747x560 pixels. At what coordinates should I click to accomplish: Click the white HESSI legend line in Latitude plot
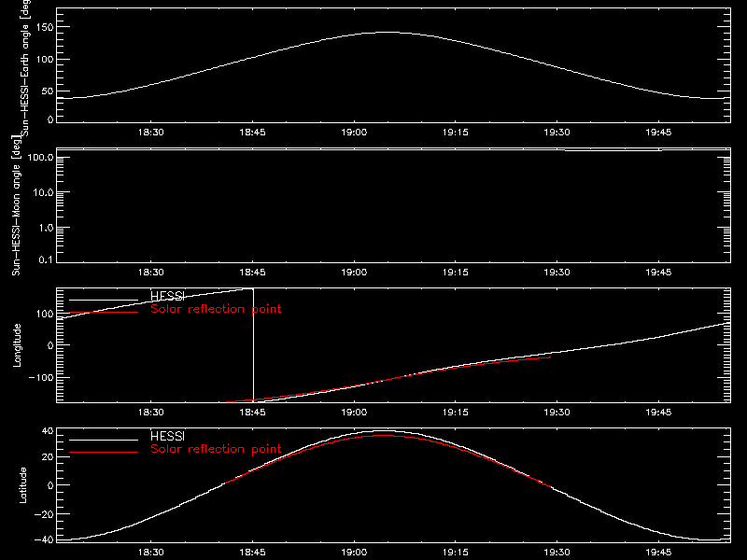coord(104,440)
